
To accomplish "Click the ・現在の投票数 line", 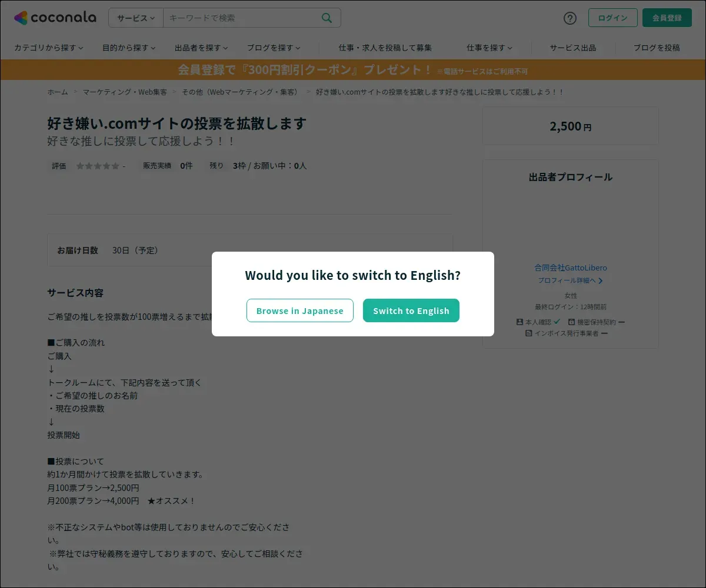I will 76,409.
